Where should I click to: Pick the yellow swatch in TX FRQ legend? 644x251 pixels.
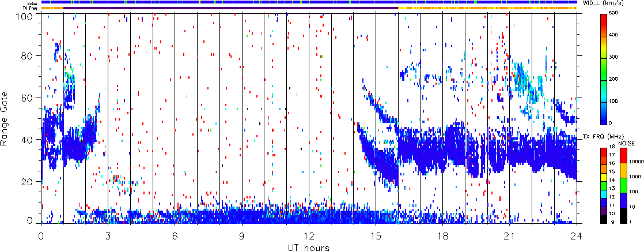click(x=604, y=178)
